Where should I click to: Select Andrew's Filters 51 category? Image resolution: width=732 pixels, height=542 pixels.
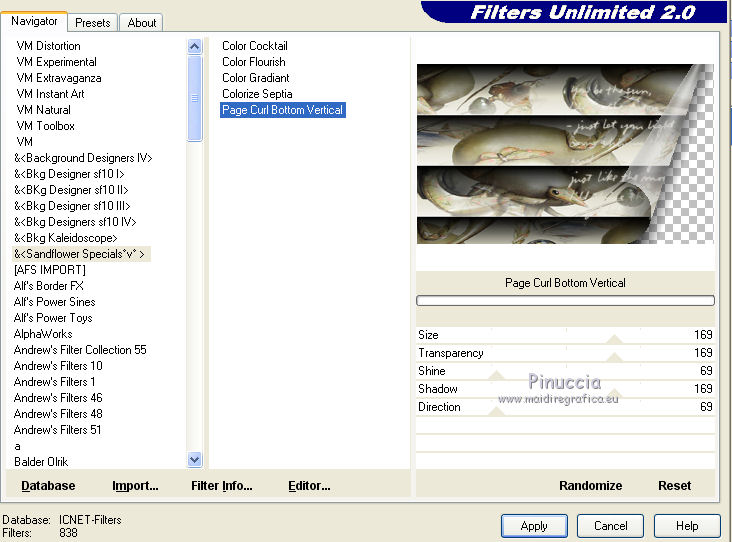pos(57,429)
